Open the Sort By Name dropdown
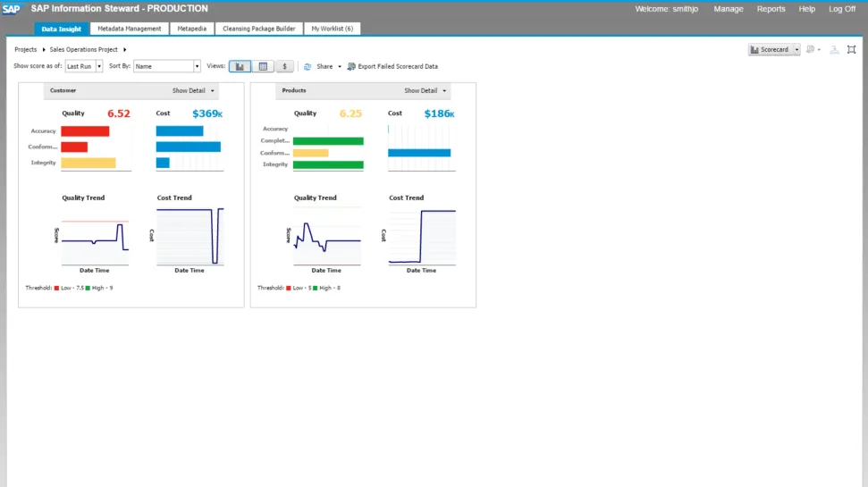 point(197,66)
